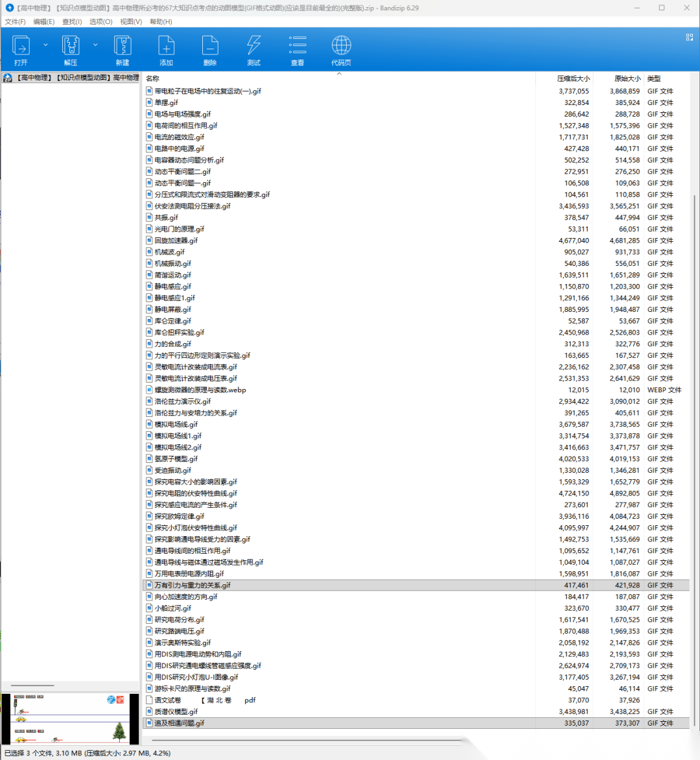The image size is (700, 760).
Task: Click the sort arrow above the 名称 column
Action: 338,74
